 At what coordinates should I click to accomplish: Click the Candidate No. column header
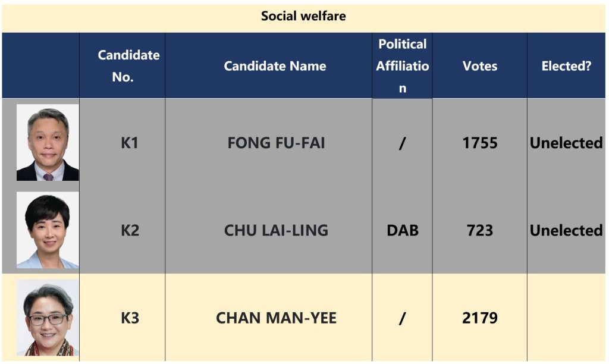tap(128, 65)
